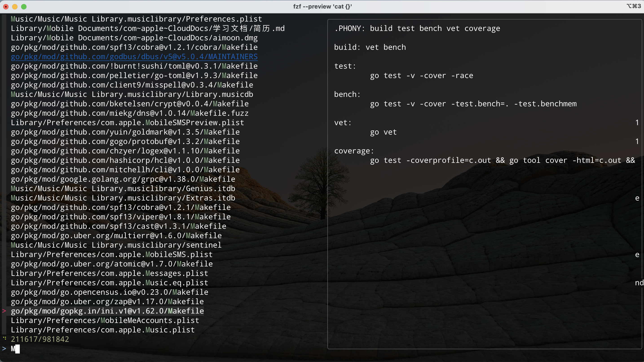Click the ⌥⌘3 window shortcut indicator

(633, 6)
